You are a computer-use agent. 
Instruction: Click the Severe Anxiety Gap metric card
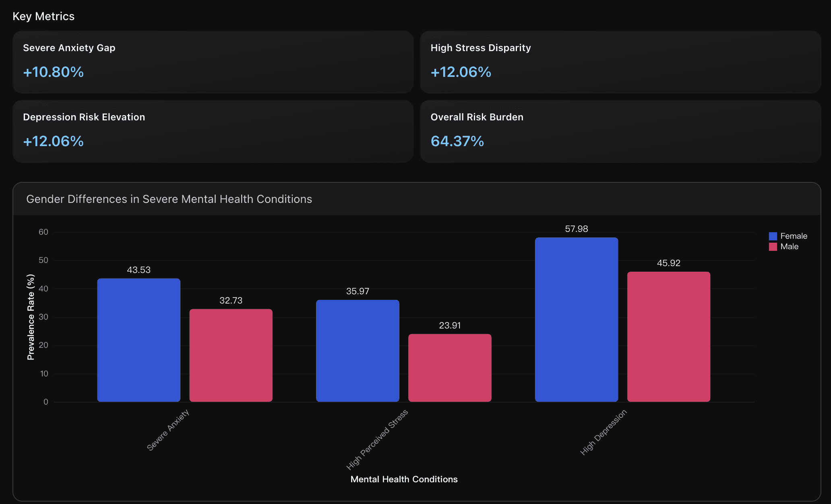click(213, 62)
